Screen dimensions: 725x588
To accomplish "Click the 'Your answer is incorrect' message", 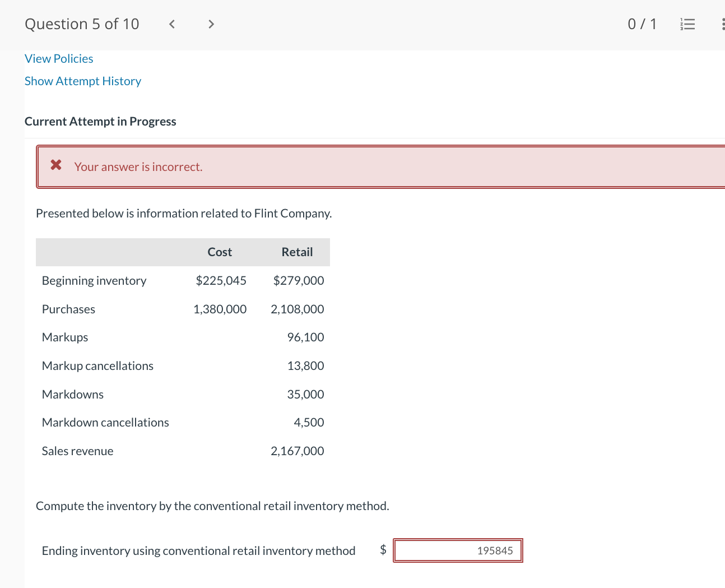I will [138, 167].
